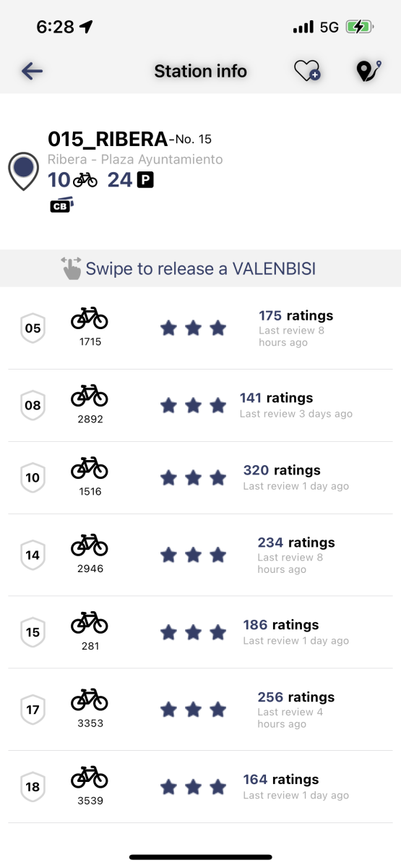Viewport: 401px width, 868px height.
Task: Tap the parking P icon
Action: tap(145, 180)
